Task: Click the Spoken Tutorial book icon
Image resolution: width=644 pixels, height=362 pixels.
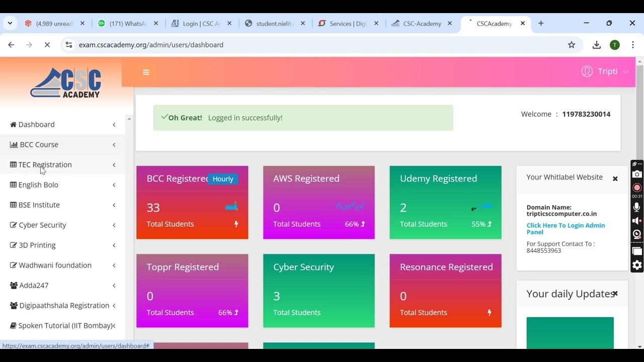Action: (x=13, y=325)
